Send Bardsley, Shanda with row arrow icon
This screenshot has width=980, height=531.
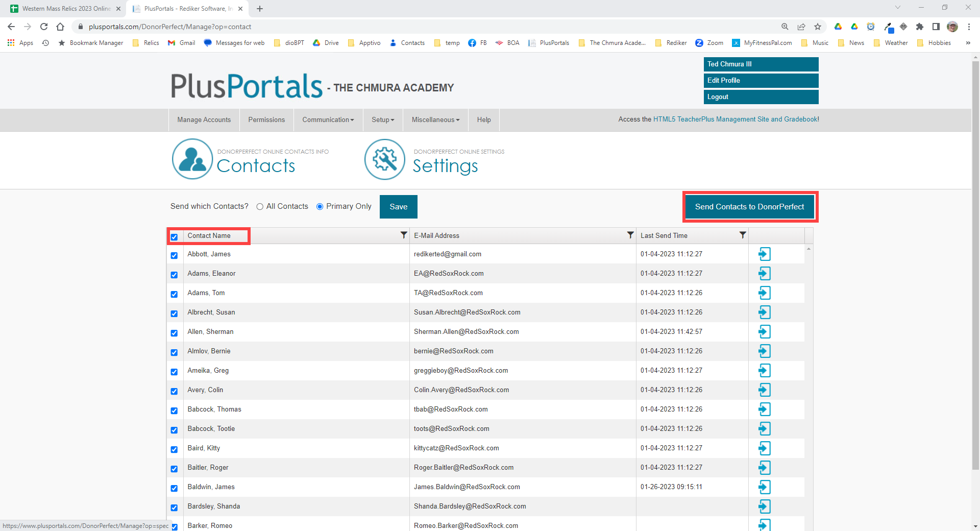coord(764,506)
